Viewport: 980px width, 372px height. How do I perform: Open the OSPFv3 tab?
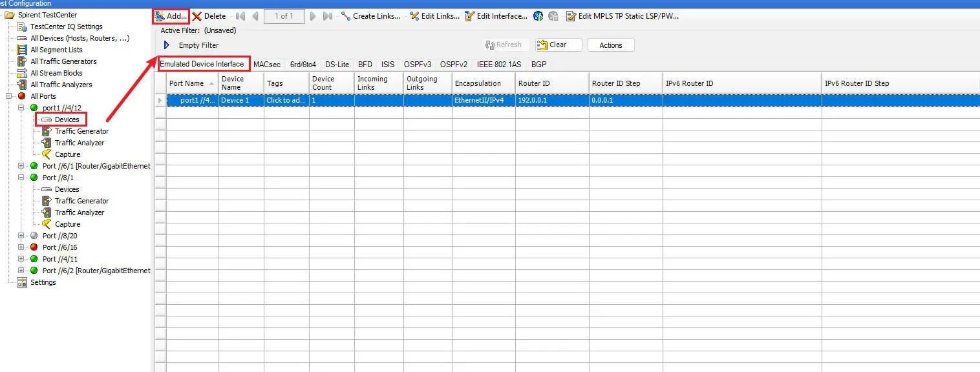pos(417,65)
